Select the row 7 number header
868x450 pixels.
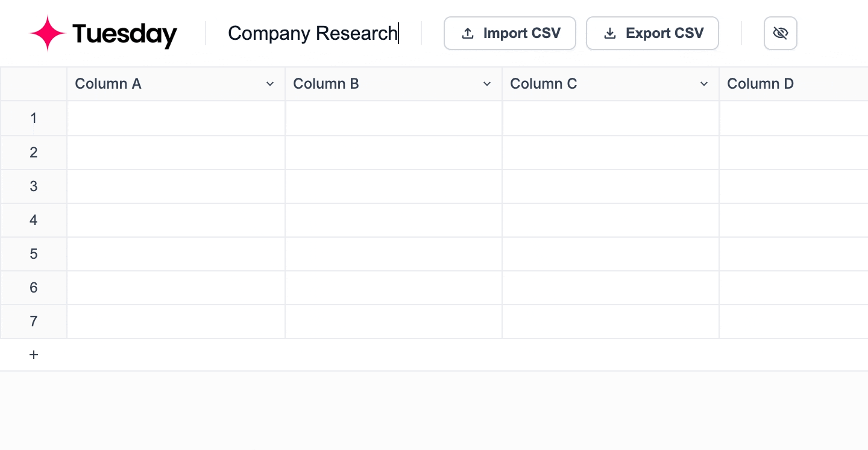pyautogui.click(x=34, y=322)
